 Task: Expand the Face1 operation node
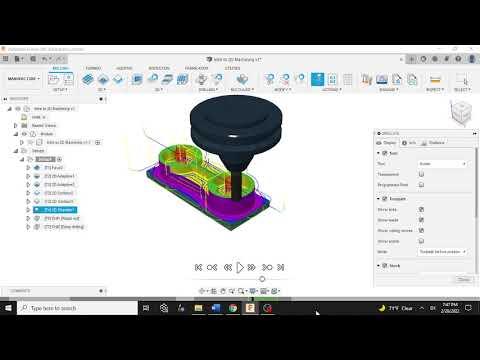[x=28, y=168]
